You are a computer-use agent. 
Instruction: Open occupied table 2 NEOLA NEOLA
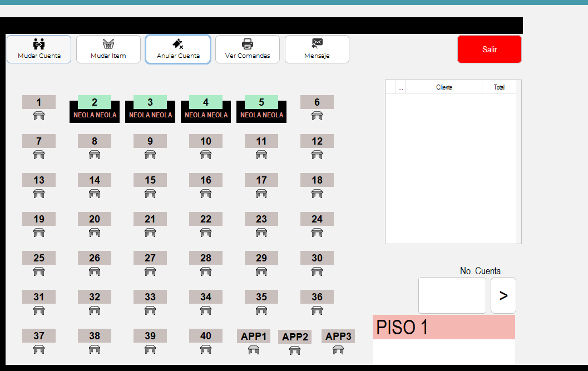[x=95, y=110]
